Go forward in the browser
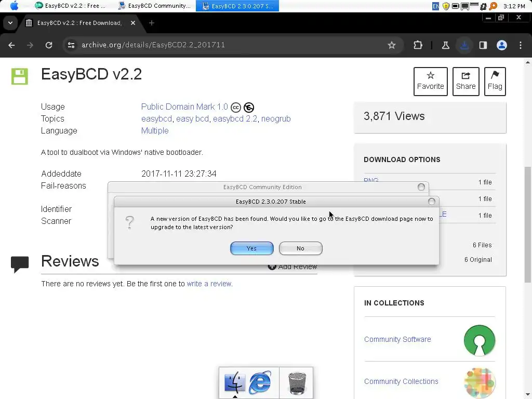Image resolution: width=532 pixels, height=399 pixels. (x=30, y=45)
